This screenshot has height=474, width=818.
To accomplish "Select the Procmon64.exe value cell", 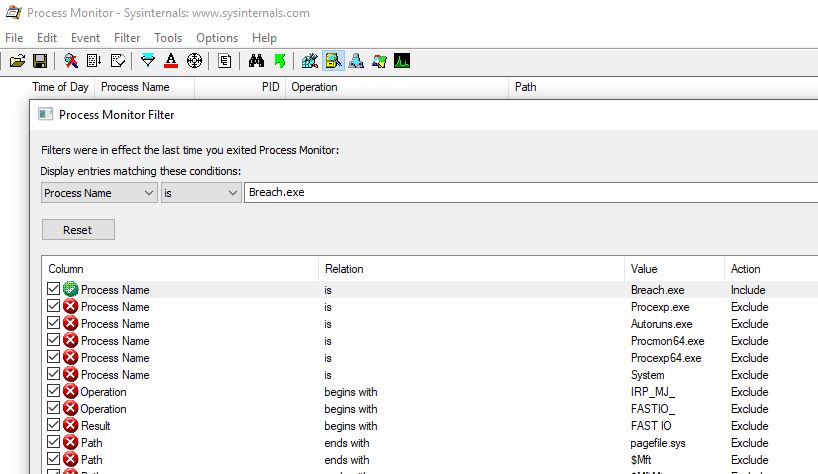I will click(668, 341).
